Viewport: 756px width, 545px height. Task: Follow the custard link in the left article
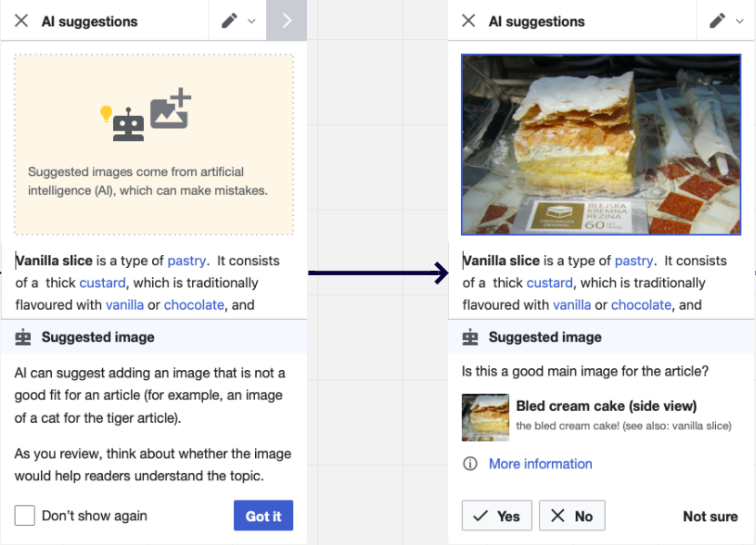click(x=102, y=283)
